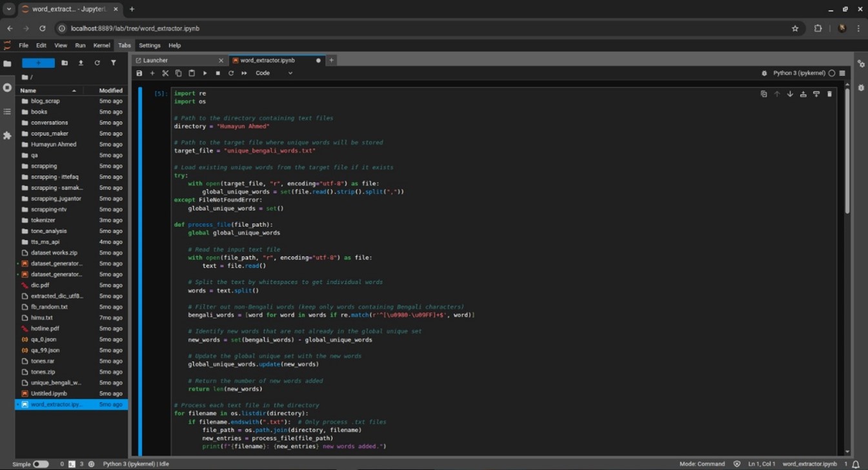Select the Humayun Ahmed folder
868x470 pixels.
pyautogui.click(x=72, y=144)
